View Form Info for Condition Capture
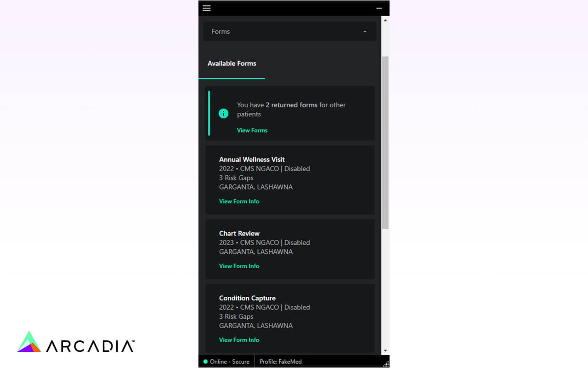 pos(239,340)
